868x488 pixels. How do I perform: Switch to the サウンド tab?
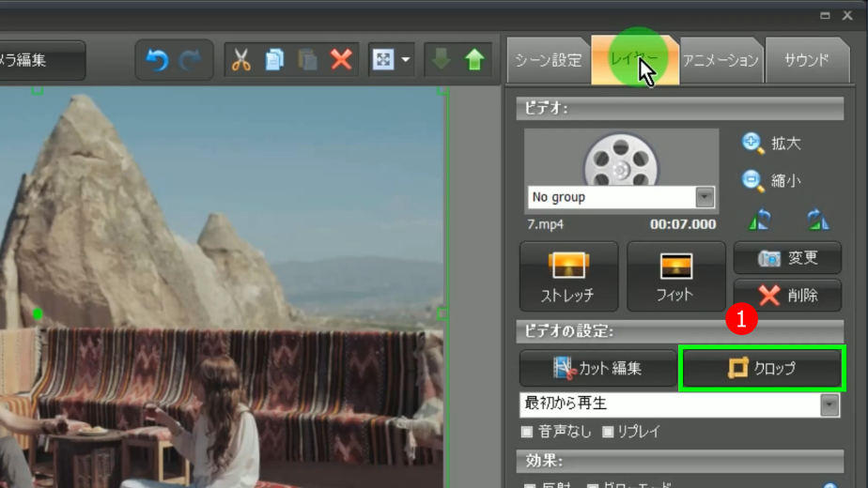(x=806, y=61)
